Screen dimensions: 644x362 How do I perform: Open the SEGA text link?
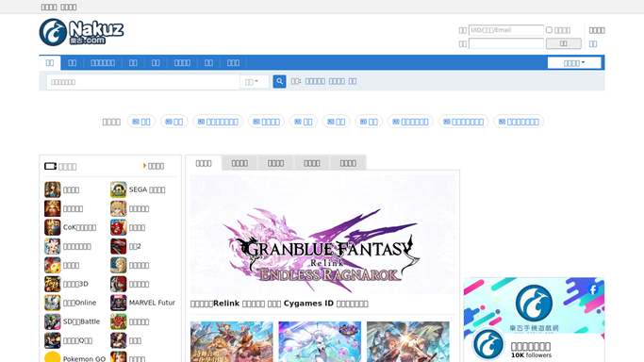(x=147, y=189)
